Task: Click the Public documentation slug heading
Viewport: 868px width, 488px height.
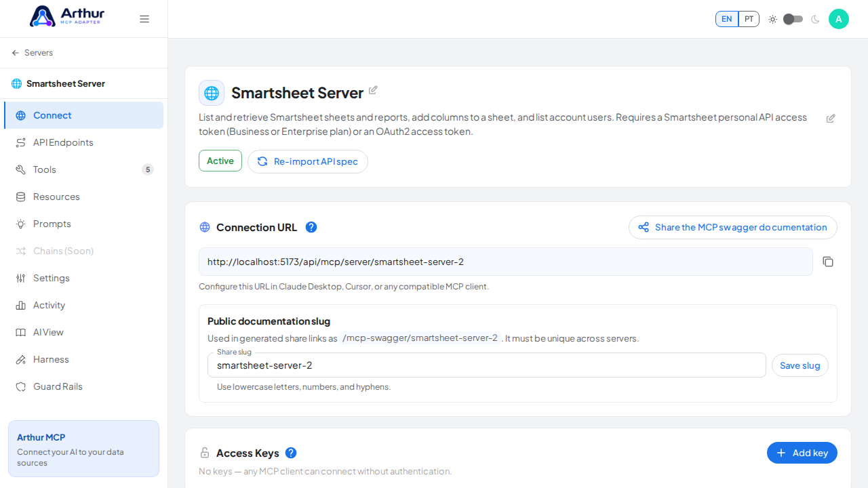Action: click(269, 321)
